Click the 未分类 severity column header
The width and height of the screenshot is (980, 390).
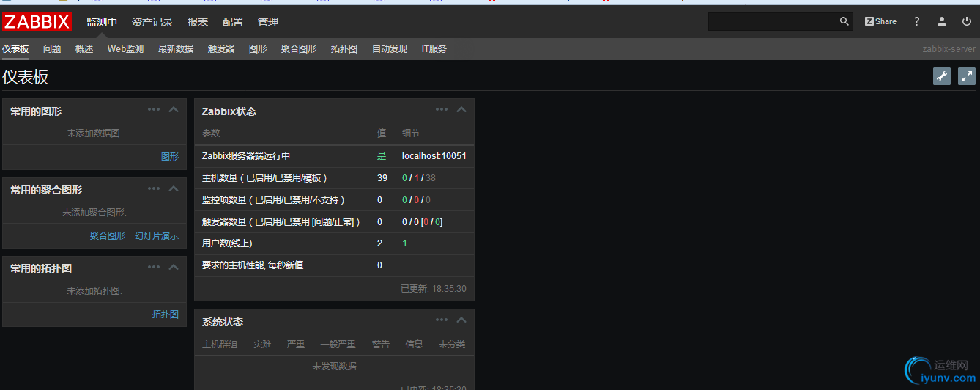452,344
